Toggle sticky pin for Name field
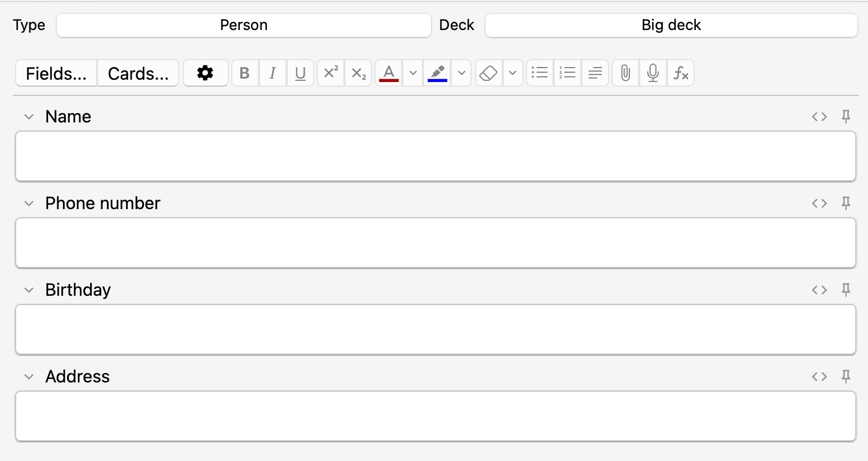The width and height of the screenshot is (868, 461). click(x=846, y=117)
